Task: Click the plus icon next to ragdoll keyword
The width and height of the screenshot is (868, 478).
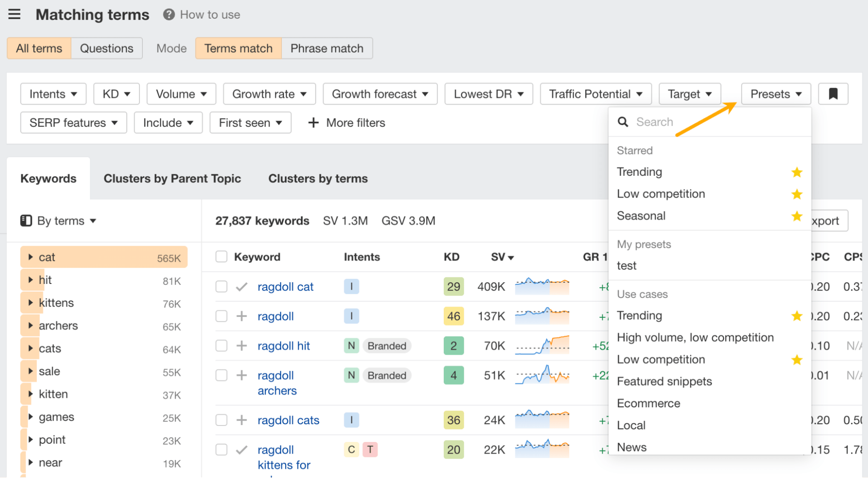Action: (x=241, y=316)
